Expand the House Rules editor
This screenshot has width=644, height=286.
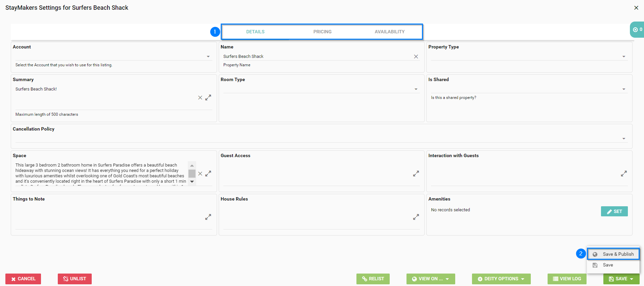pyautogui.click(x=416, y=217)
